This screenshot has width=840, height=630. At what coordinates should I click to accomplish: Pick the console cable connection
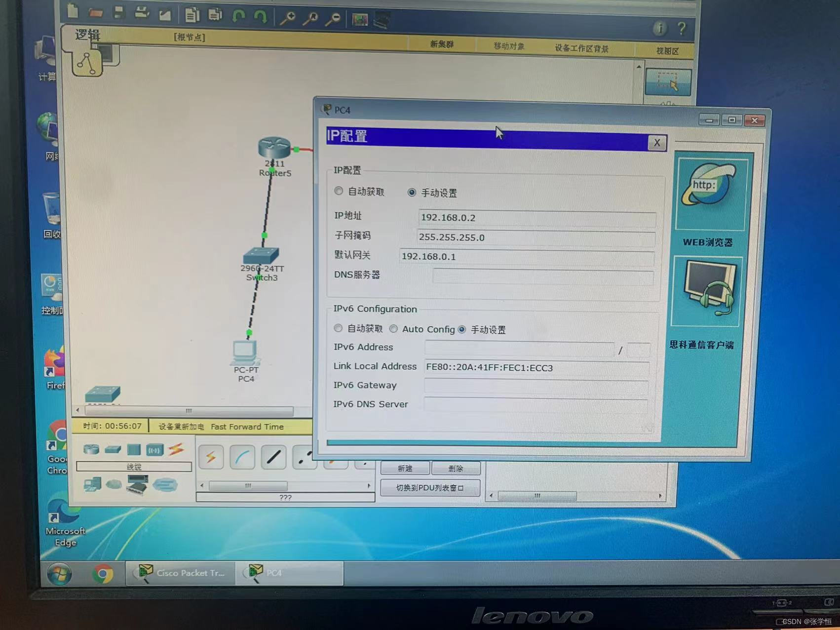(x=242, y=457)
